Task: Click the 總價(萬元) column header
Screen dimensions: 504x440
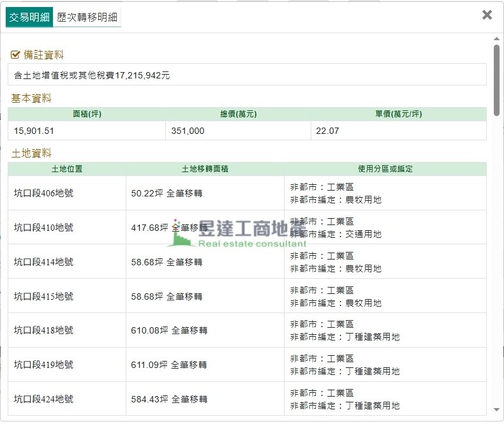Action: pos(238,114)
